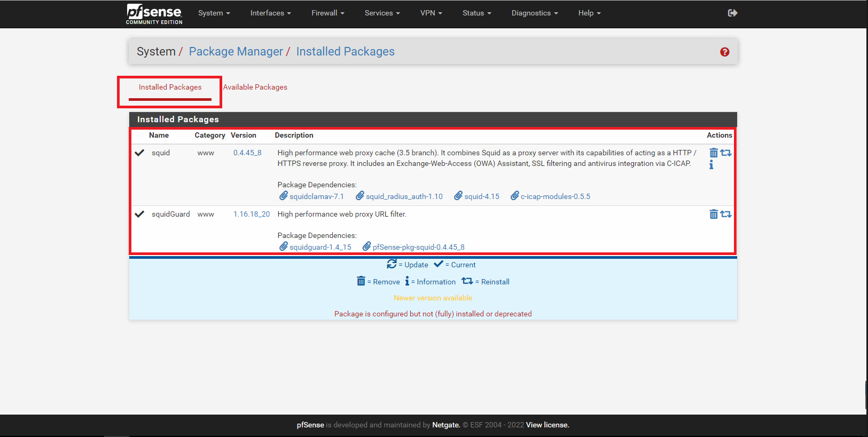Open the squid_radius_auth-1.10 dependency link
Screen dimensions: 868x437
pos(404,196)
